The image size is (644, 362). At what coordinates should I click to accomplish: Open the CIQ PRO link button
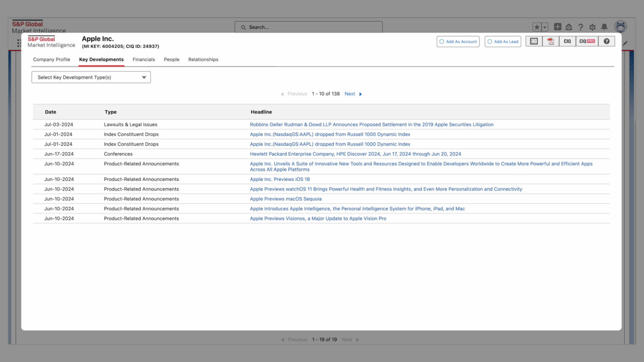coord(587,41)
